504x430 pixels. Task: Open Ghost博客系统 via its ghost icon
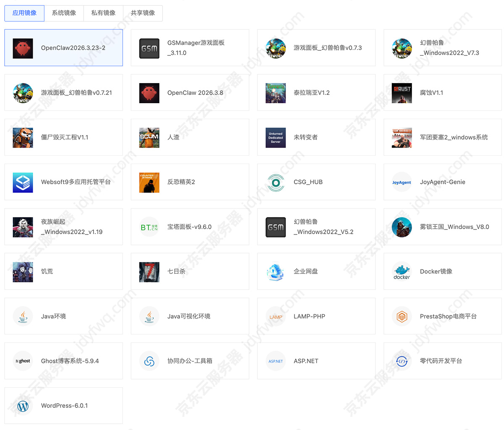pyautogui.click(x=23, y=361)
